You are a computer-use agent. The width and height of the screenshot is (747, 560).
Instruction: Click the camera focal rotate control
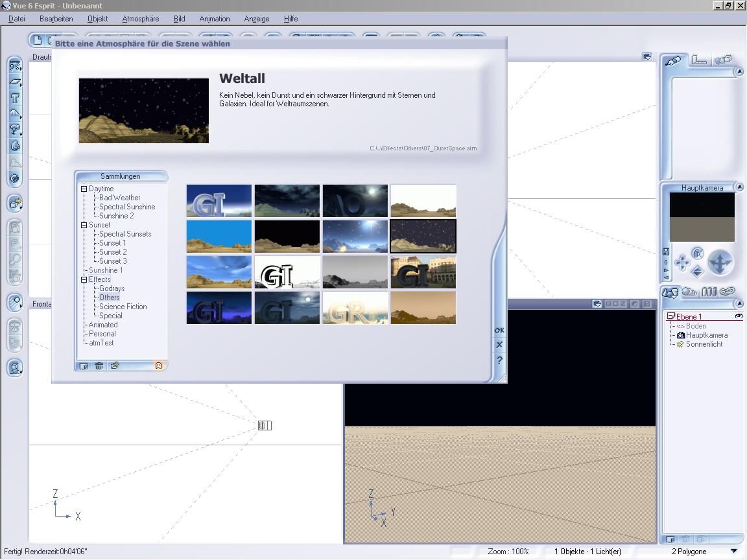(698, 253)
